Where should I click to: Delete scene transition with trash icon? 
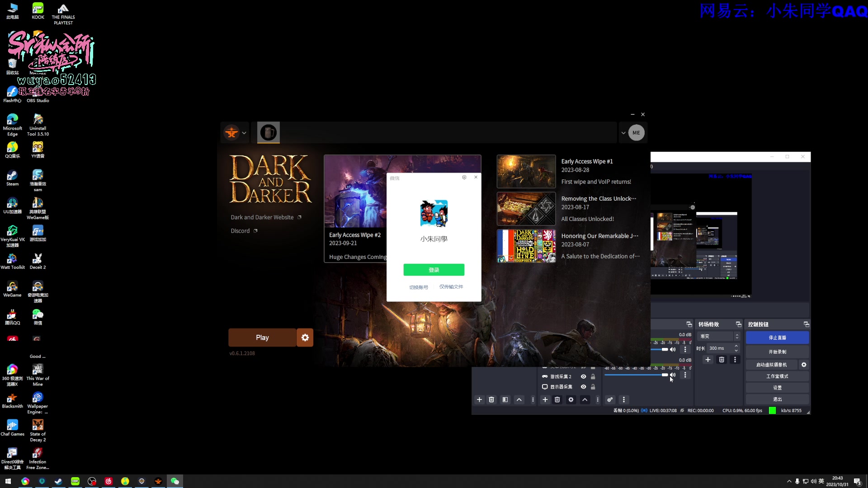point(722,360)
